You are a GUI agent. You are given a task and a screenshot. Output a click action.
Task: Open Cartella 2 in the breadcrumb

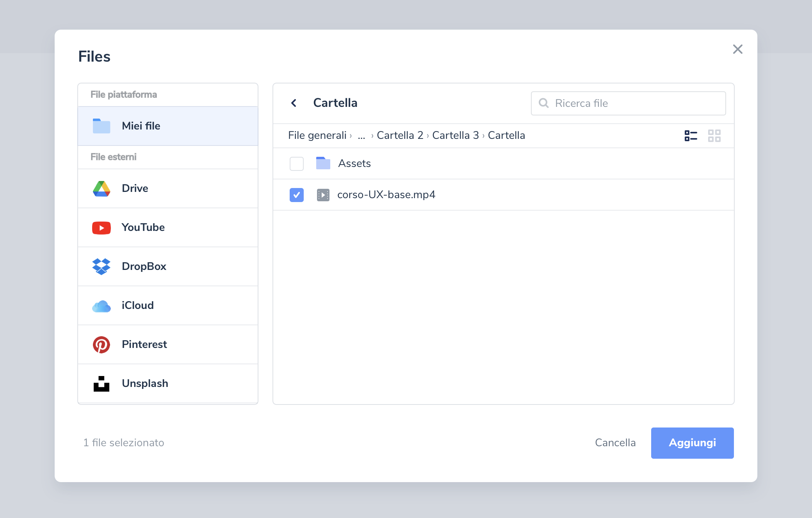[x=400, y=135]
